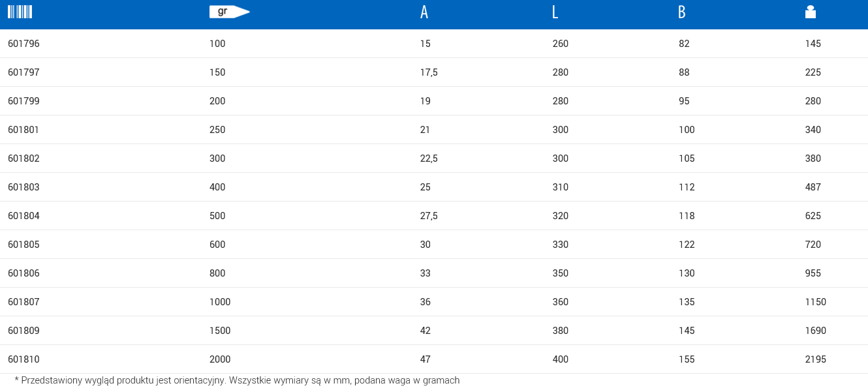Click product code 601806
This screenshot has width=868, height=392.
tap(23, 273)
